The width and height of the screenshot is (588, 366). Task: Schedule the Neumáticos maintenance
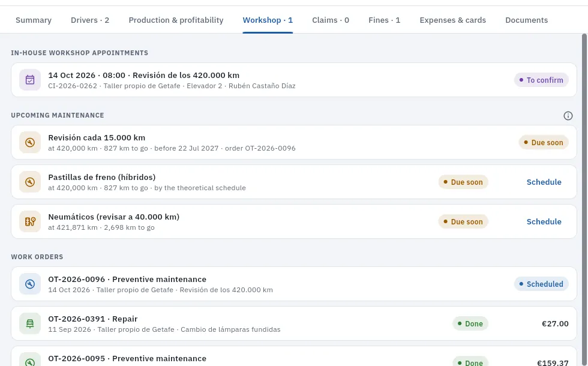[x=544, y=221]
